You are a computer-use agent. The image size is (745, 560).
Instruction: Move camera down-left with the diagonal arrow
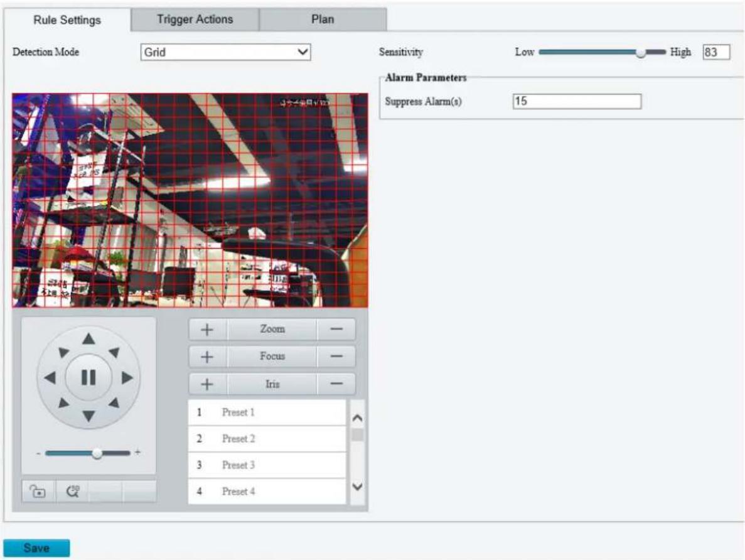point(63,403)
